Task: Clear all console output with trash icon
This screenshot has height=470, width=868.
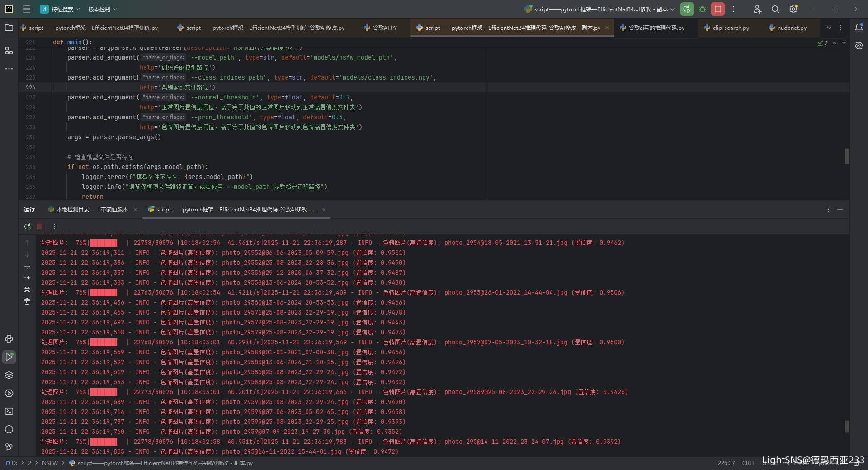Action: (x=27, y=301)
